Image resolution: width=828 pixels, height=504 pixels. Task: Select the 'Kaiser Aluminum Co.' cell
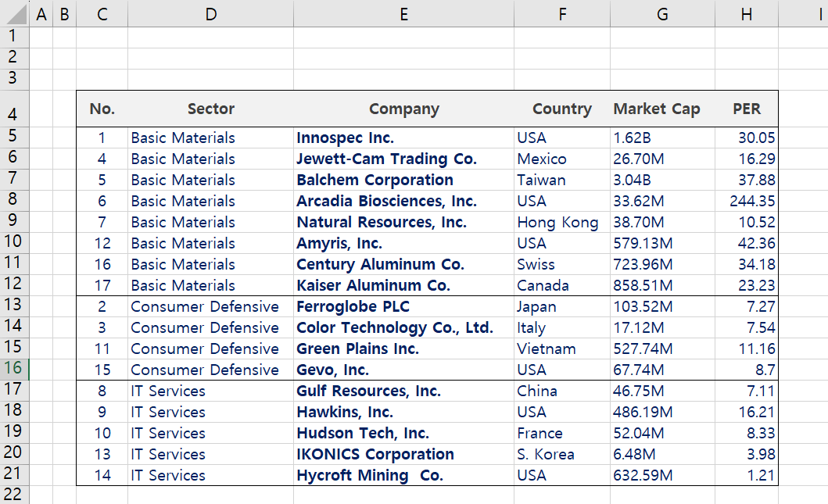pyautogui.click(x=403, y=285)
